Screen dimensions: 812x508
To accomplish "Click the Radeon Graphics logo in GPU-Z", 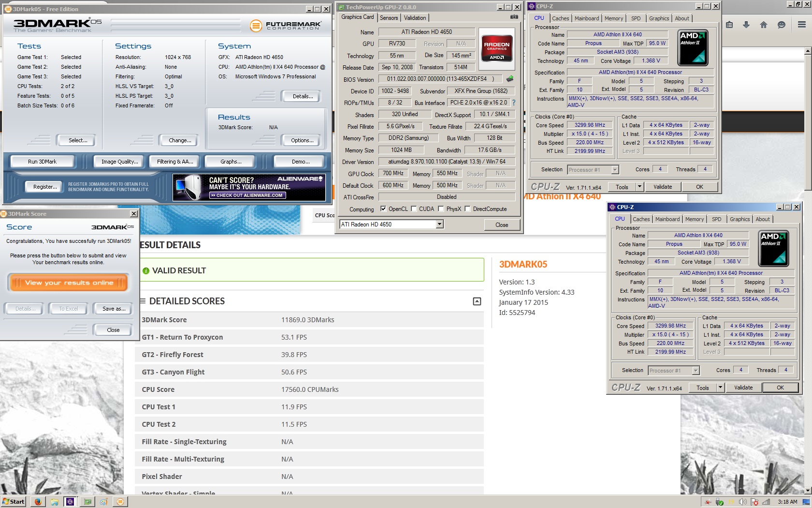I will (x=497, y=49).
